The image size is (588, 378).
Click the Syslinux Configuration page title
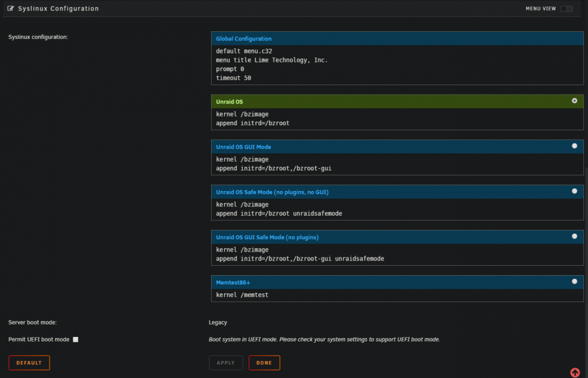(x=58, y=9)
